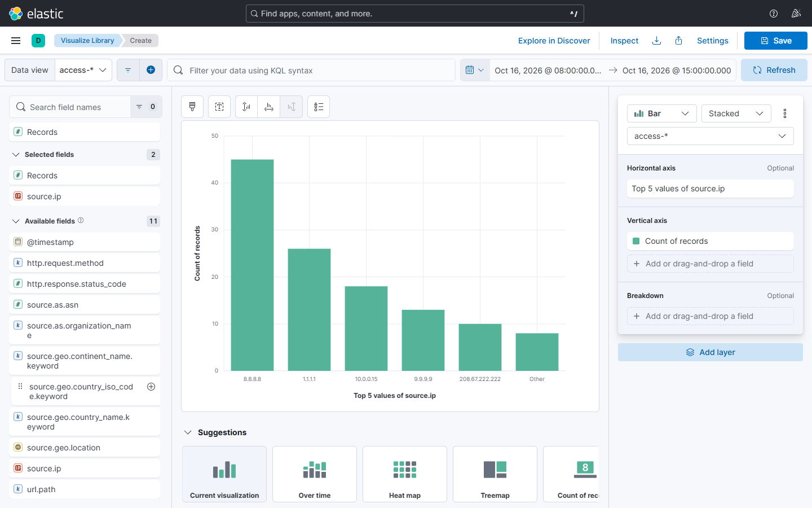Open the Settings link
Screen dimensions: 812x508
(x=713, y=41)
